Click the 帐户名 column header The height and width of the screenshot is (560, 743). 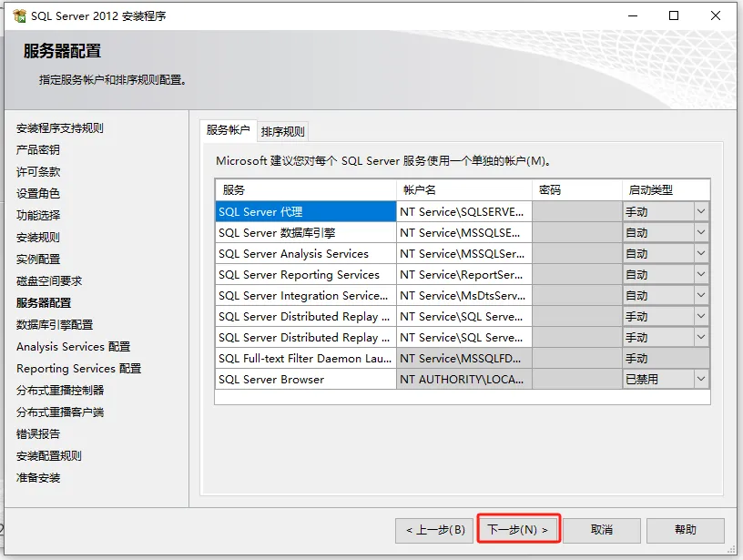click(463, 190)
